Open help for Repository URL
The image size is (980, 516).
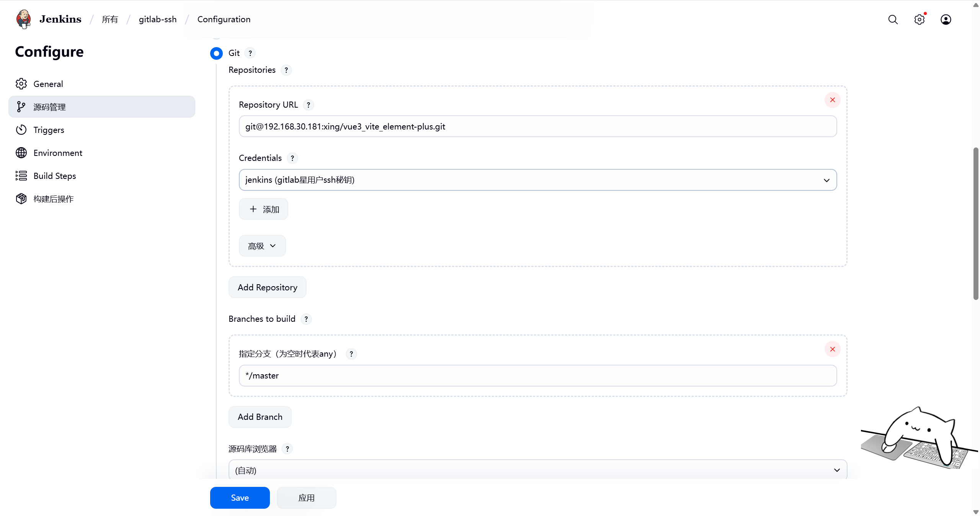pyautogui.click(x=308, y=105)
